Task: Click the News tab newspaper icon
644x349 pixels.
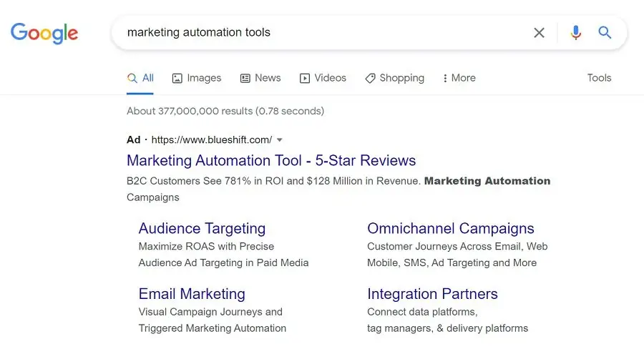Action: pyautogui.click(x=245, y=79)
